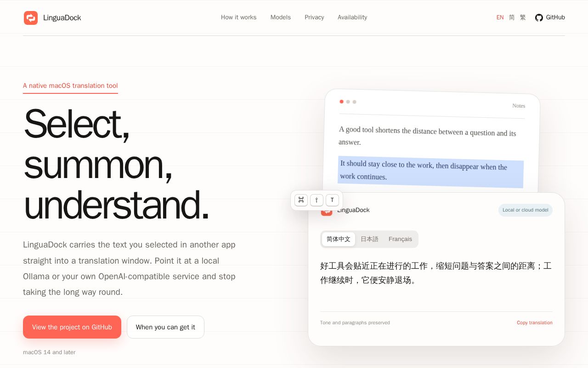
Task: Click the LinguaDock logo icon in header
Action: [31, 18]
